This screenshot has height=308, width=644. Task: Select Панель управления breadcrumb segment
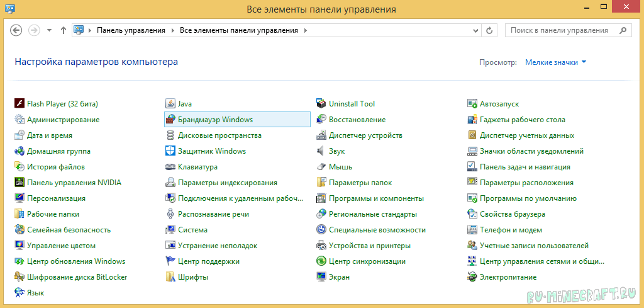[x=131, y=30]
